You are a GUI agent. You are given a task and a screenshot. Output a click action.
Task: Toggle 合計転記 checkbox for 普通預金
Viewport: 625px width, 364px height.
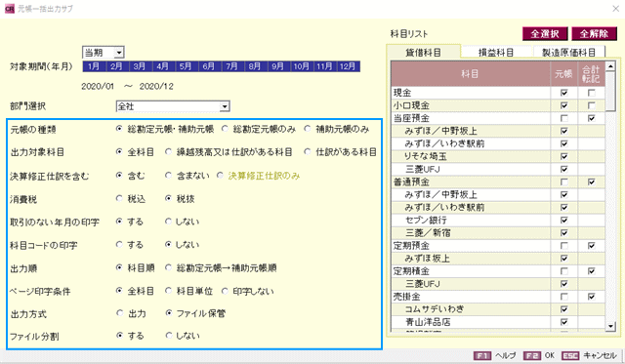point(592,182)
